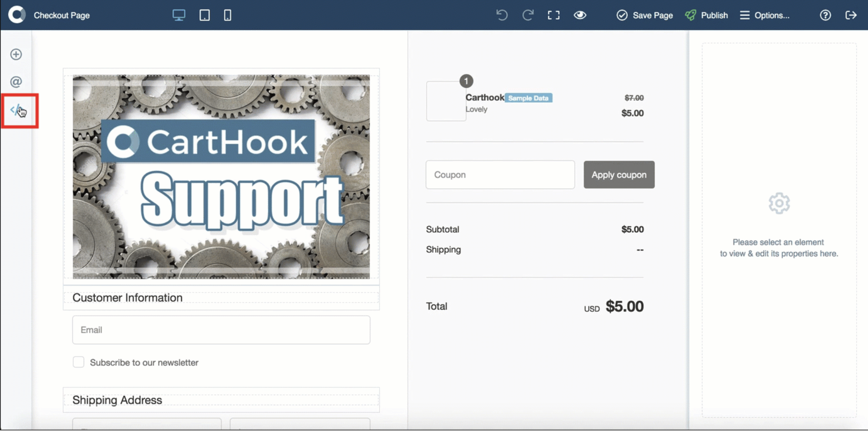The image size is (868, 433).
Task: Preview page with the eye icon
Action: click(x=580, y=15)
